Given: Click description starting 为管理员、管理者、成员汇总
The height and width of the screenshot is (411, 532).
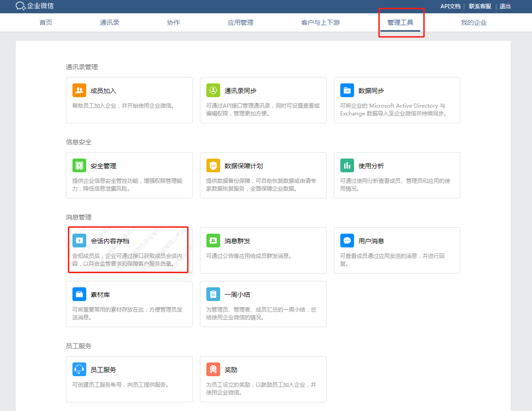Looking at the screenshot, I should point(261,313).
